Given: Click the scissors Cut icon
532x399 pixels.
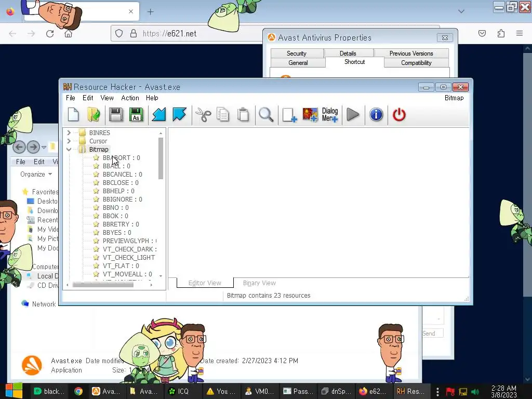Looking at the screenshot, I should click(x=203, y=115).
